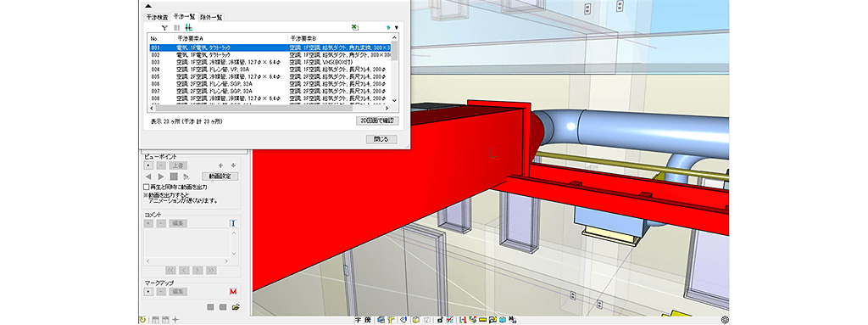Click the 2D図面で確認 button
This screenshot has height=325, width=868.
[x=377, y=120]
